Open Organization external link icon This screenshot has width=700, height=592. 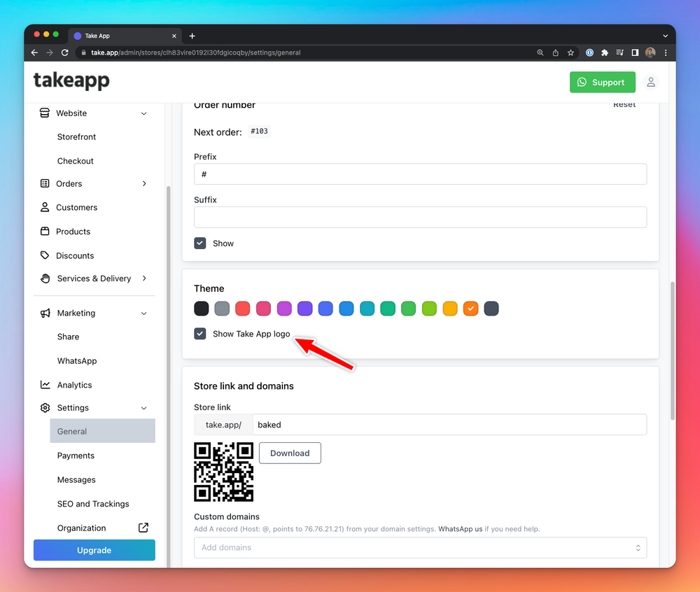coord(143,528)
